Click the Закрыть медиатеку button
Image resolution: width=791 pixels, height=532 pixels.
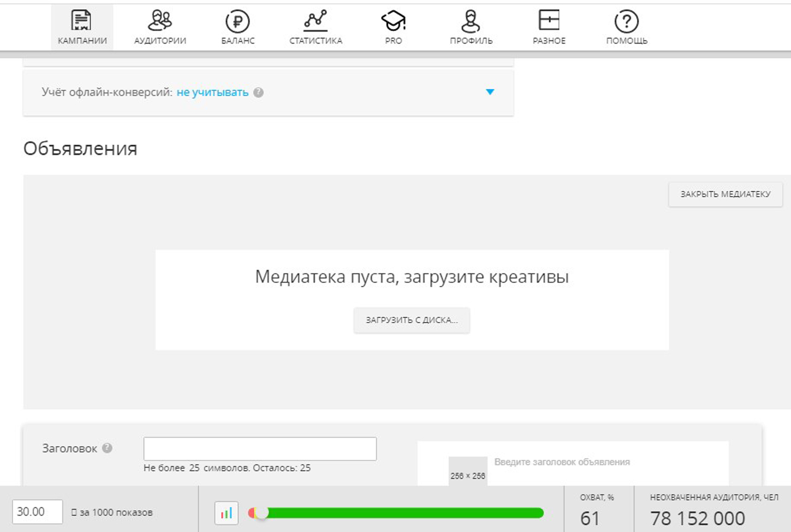coord(725,194)
